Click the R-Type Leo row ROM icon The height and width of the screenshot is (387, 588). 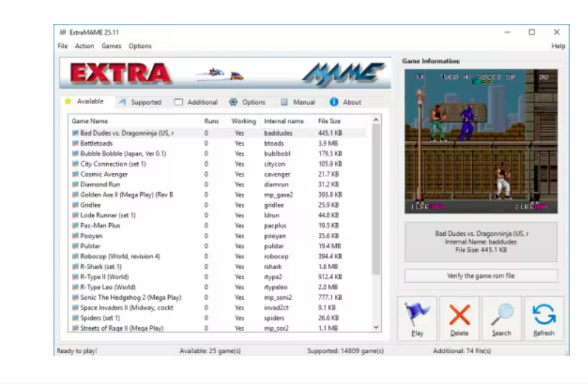click(75, 287)
